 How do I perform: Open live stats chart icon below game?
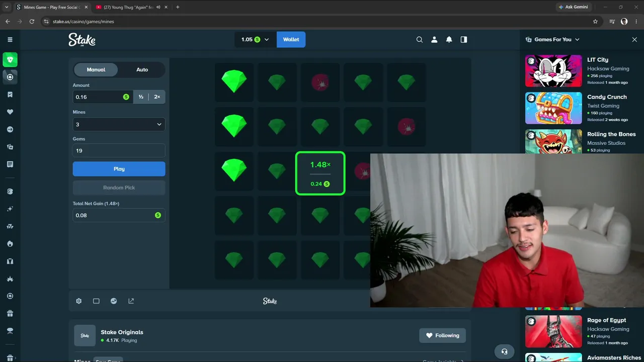(x=114, y=301)
